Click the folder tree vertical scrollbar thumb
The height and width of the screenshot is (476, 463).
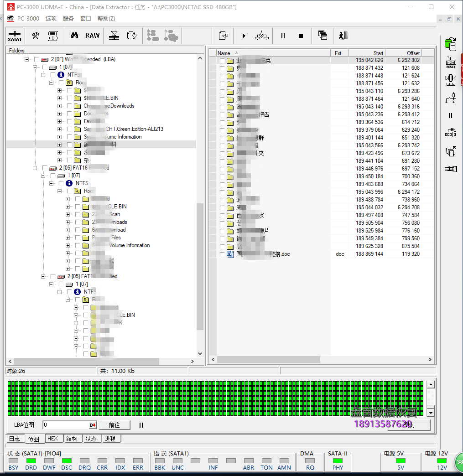pyautogui.click(x=200, y=267)
